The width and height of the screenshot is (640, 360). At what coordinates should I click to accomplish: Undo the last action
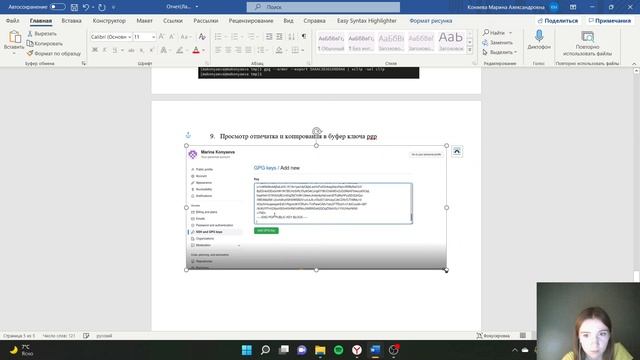pyautogui.click(x=86, y=7)
